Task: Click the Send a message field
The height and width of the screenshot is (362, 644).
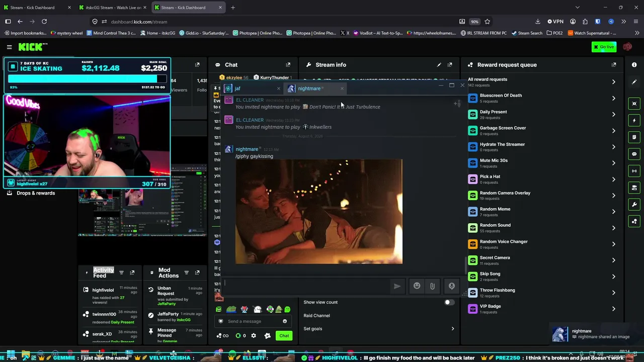Action: (x=253, y=321)
